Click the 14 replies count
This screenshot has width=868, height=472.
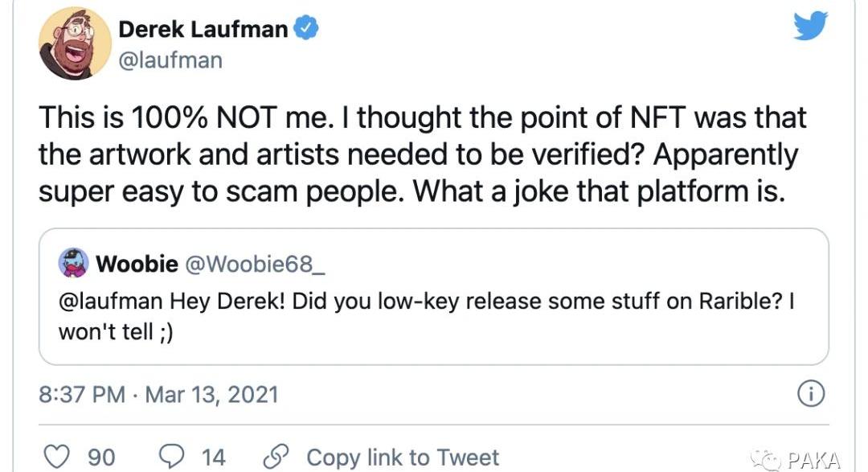point(213,458)
